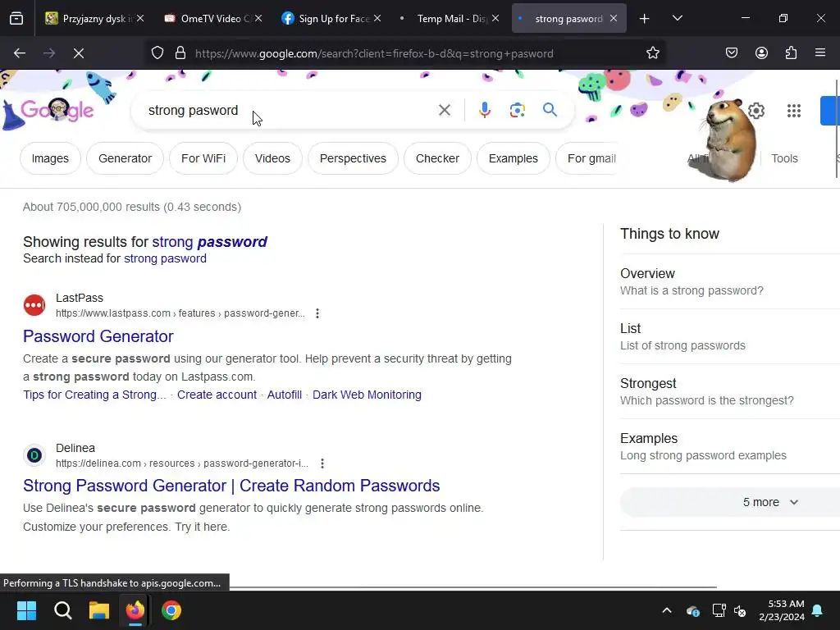Expand Examples in Things to know
Screen dimensions: 840x630
729,446
